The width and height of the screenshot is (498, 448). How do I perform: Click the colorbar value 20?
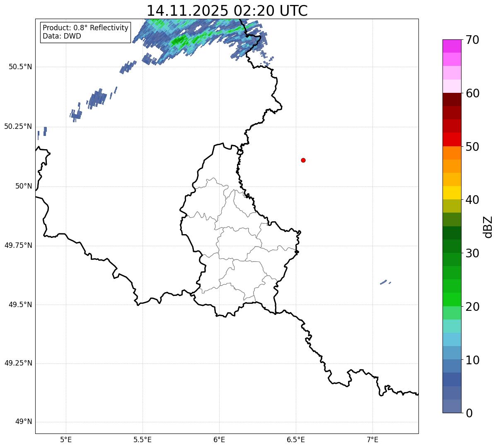pyautogui.click(x=472, y=307)
